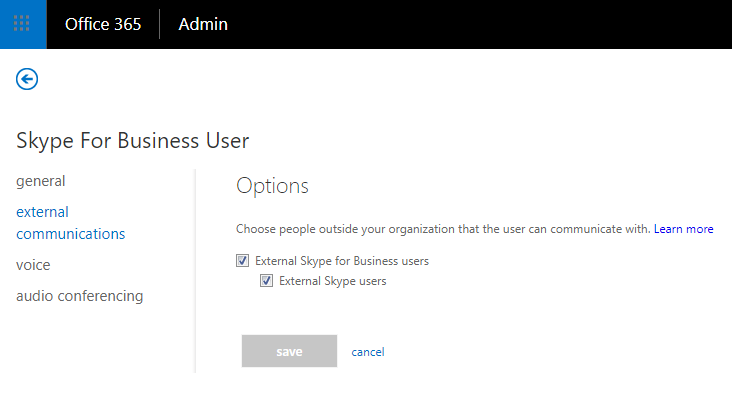
Task: Click empty area of the black header bar
Action: pyautogui.click(x=480, y=24)
